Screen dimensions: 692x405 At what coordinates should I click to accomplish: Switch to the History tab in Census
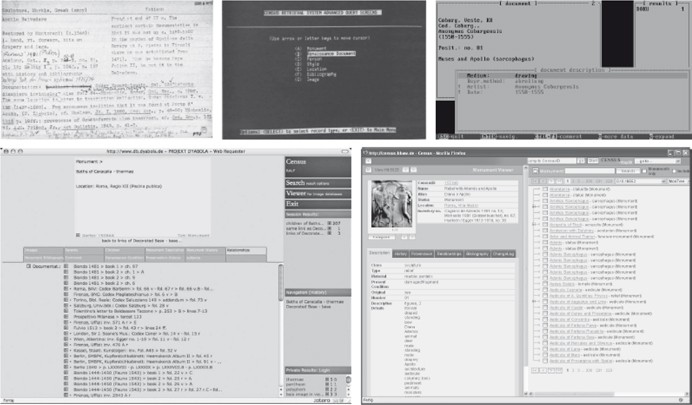(x=400, y=254)
